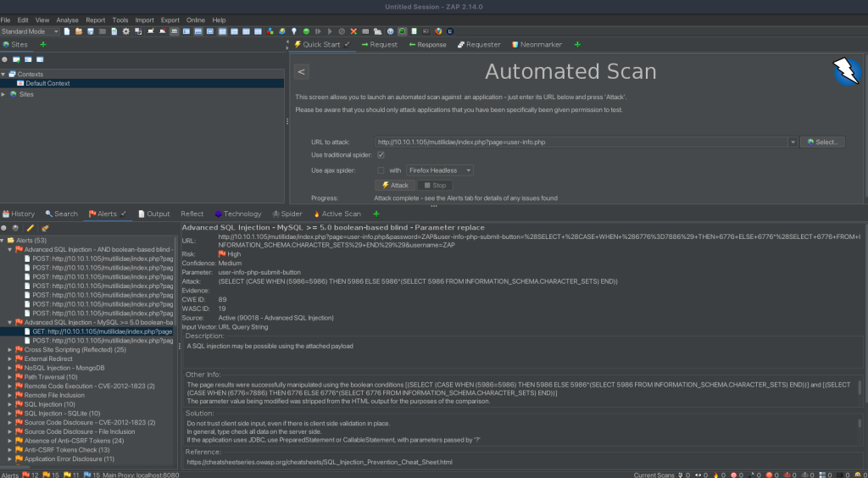
Task: Click the New Session toolbar icon
Action: pos(67,31)
